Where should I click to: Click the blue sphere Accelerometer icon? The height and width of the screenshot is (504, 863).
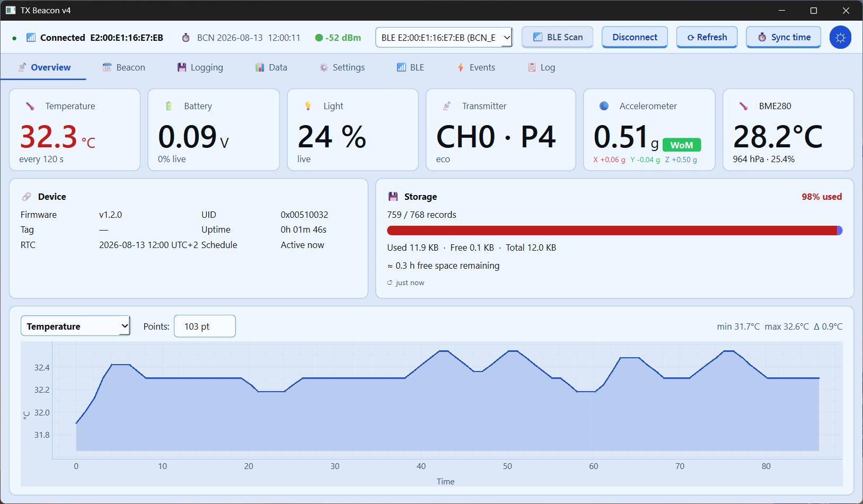click(x=604, y=106)
